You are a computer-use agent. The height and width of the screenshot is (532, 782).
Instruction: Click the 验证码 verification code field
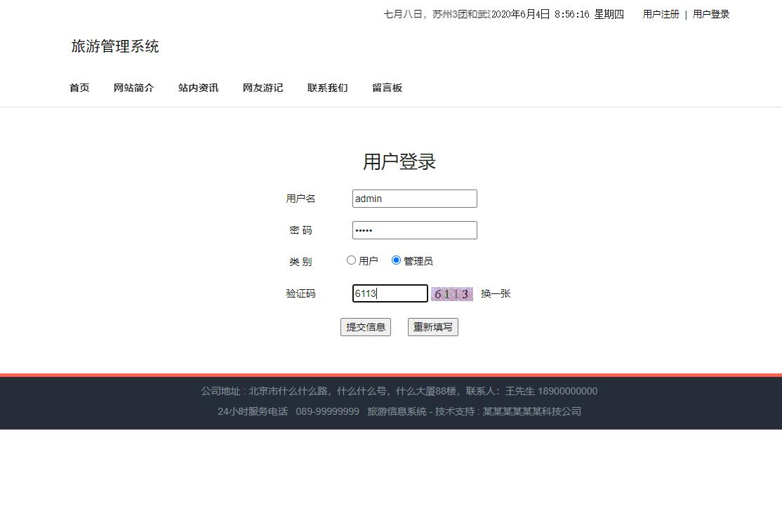390,293
